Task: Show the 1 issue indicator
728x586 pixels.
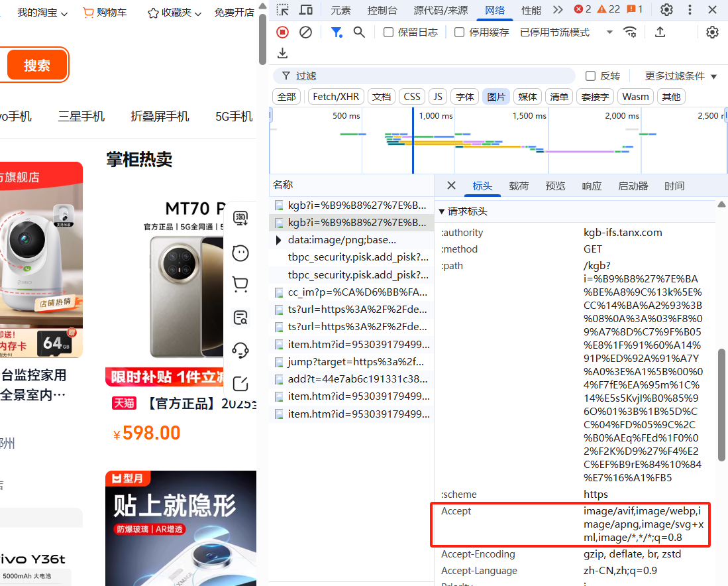Action: (635, 9)
